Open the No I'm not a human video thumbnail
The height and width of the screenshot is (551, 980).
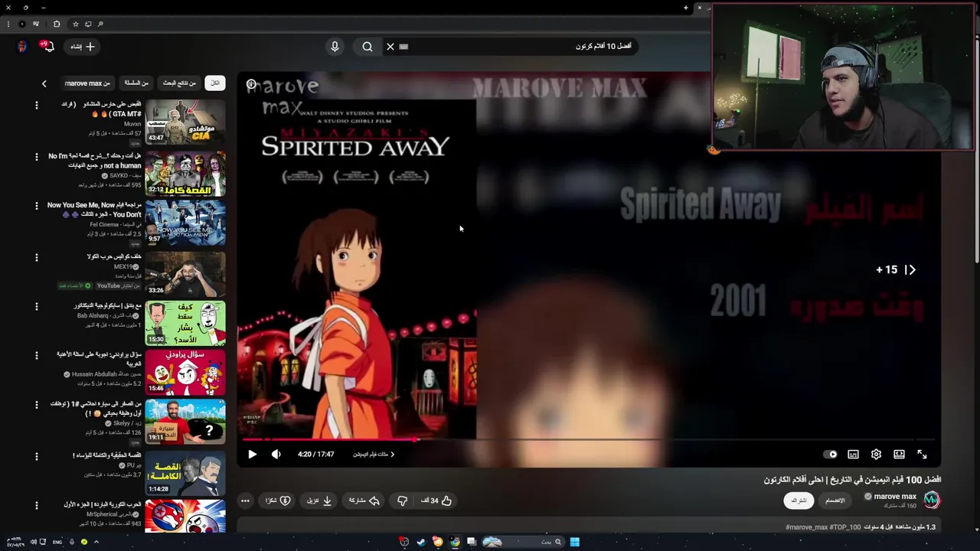coord(185,172)
